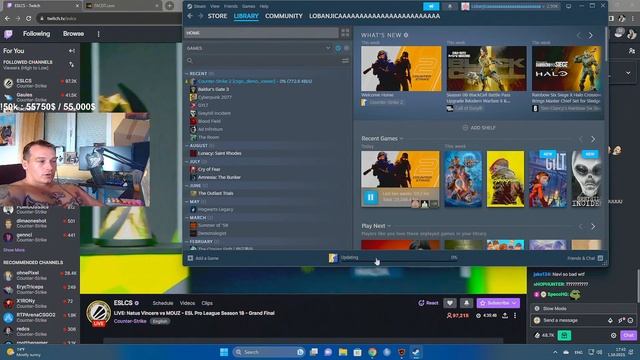This screenshot has height=360, width=640.
Task: Open What's New settings gear
Action: pyautogui.click(x=406, y=35)
